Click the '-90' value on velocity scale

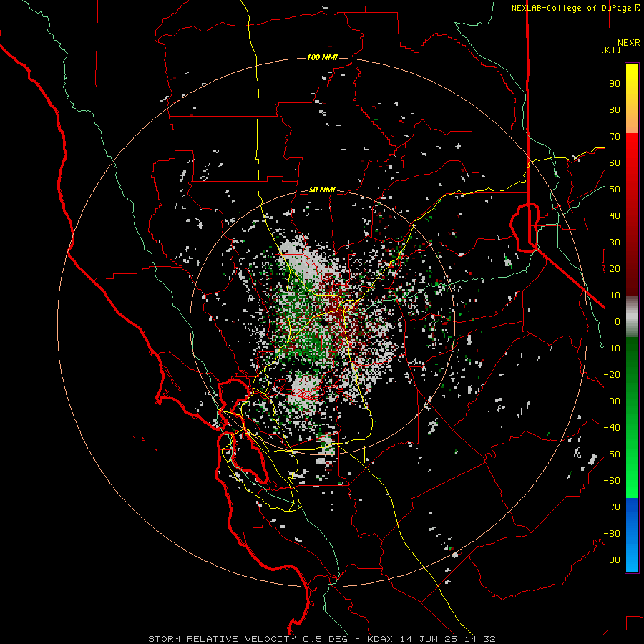pyautogui.click(x=612, y=560)
